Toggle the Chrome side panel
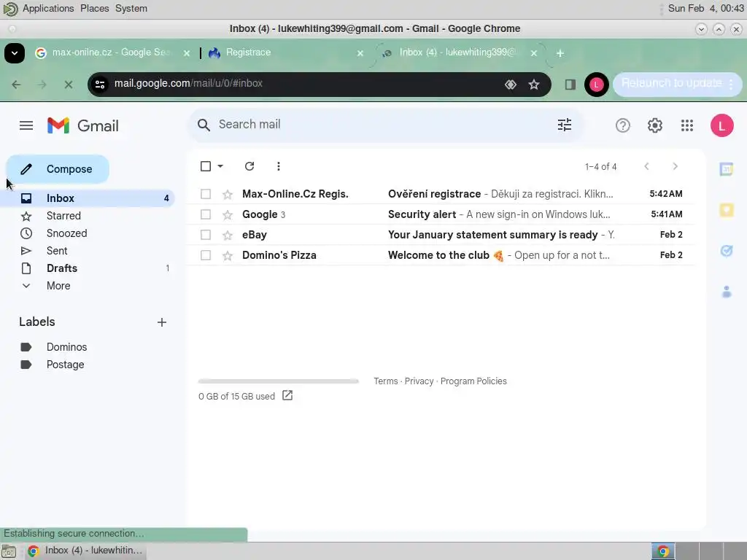 click(x=570, y=85)
